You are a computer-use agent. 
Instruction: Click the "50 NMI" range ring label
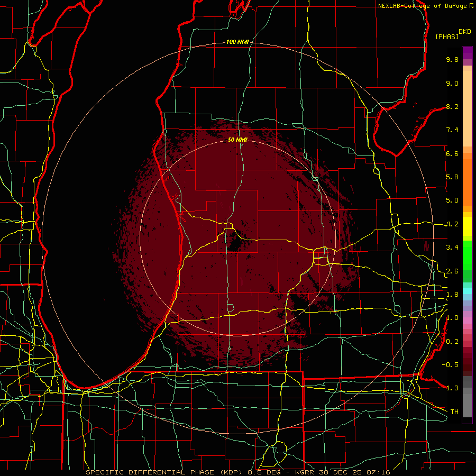237,140
